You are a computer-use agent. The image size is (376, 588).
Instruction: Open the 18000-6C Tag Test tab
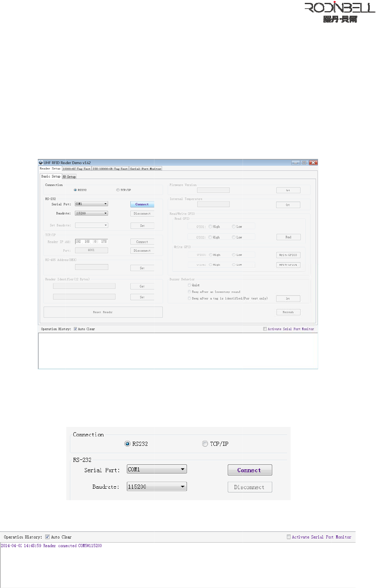pos(77,169)
